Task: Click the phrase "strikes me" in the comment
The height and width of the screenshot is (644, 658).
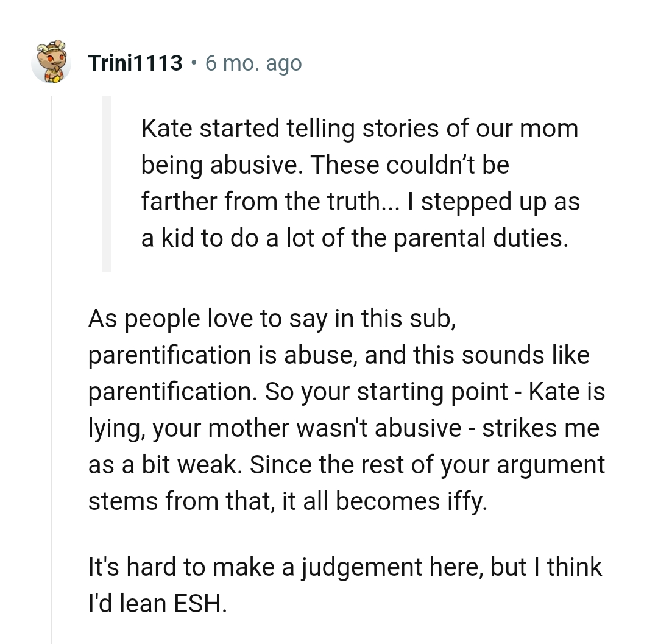Action: [540, 428]
